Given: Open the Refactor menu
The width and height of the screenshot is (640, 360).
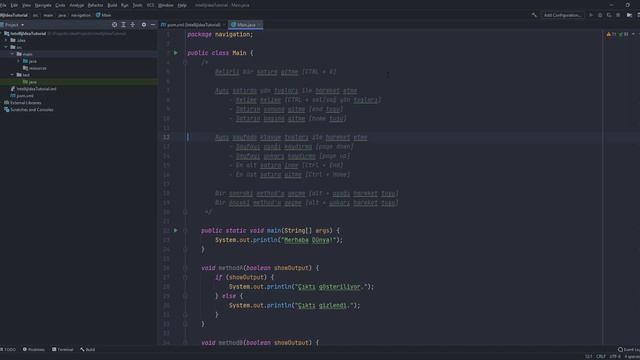Looking at the screenshot, I should tap(96, 5).
